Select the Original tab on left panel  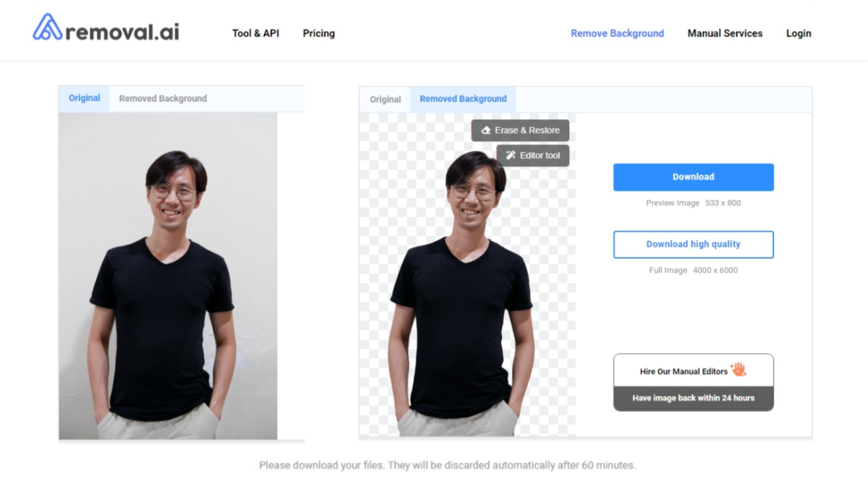tap(84, 98)
